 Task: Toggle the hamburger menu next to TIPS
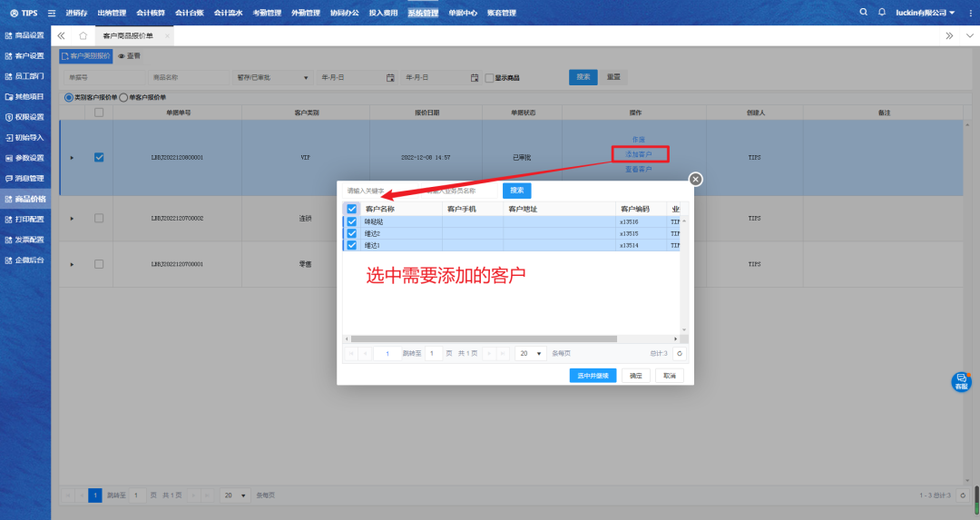point(51,13)
